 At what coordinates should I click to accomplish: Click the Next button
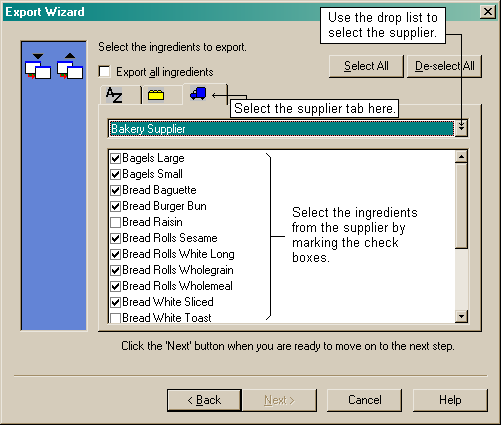pos(279,400)
